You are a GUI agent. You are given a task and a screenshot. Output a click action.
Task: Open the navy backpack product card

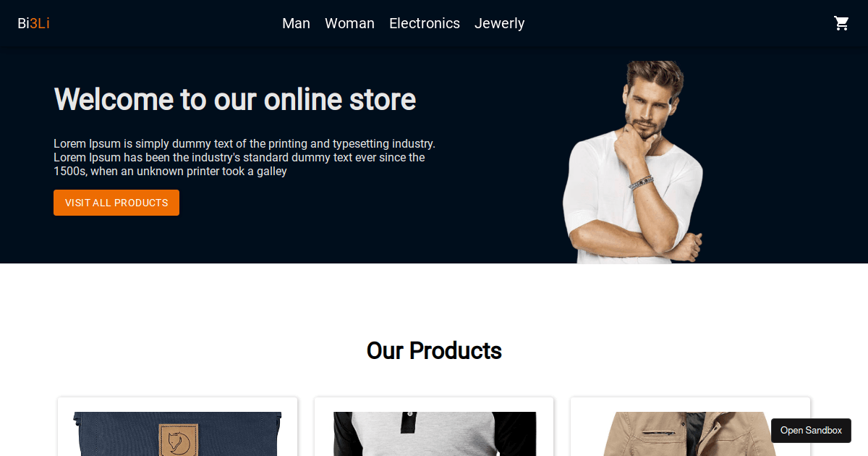pyautogui.click(x=178, y=427)
